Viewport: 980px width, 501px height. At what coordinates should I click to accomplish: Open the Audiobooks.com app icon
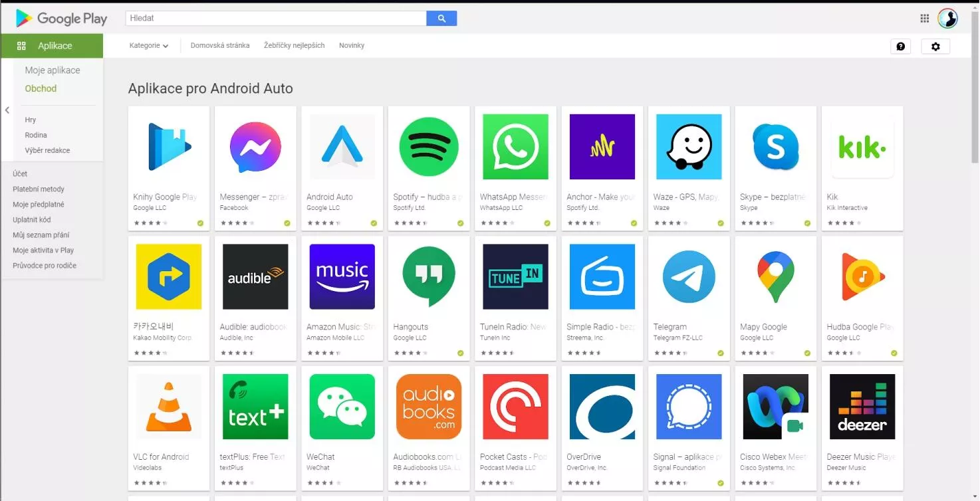[429, 407]
